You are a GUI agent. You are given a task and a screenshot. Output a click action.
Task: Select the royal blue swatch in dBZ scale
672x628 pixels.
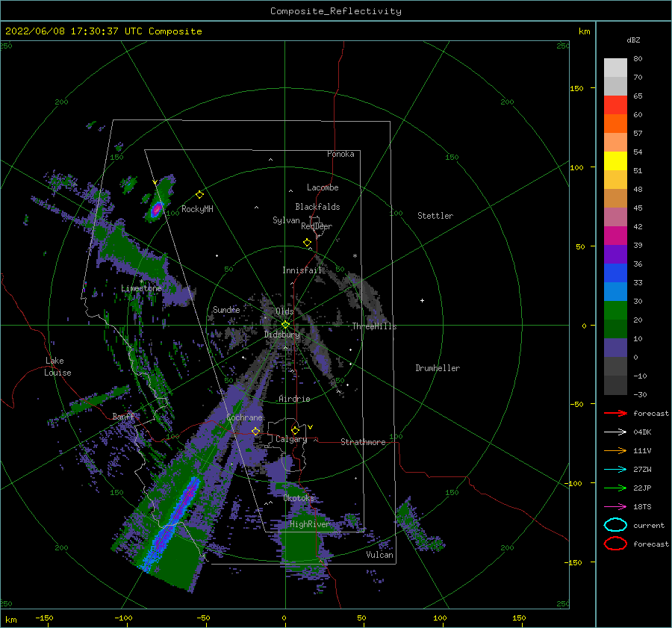(x=615, y=273)
